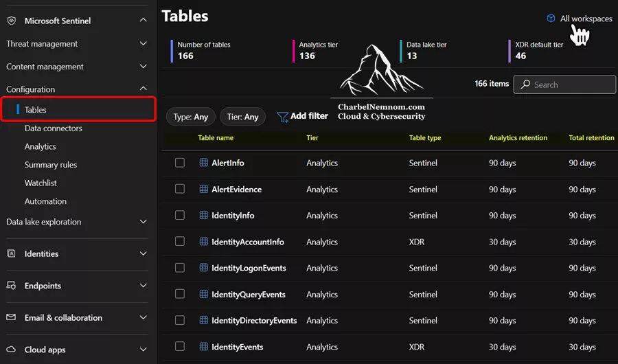Click the Microsoft Sentinel shield icon
Screen dimensions: 618x364
[12, 21]
